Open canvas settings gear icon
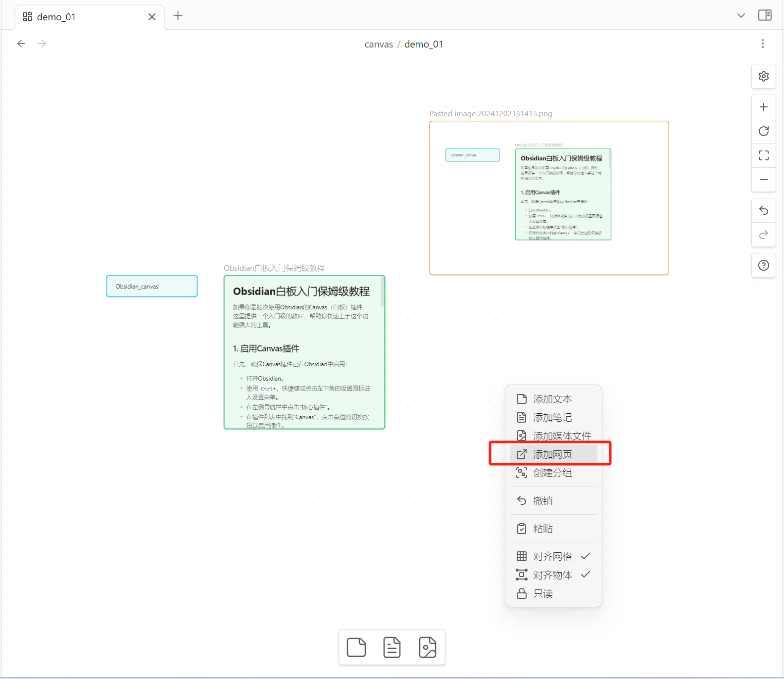The width and height of the screenshot is (784, 679). click(x=764, y=76)
